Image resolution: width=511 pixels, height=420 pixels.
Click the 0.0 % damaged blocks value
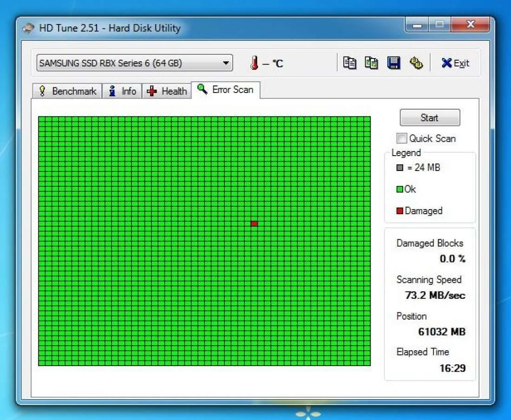click(452, 259)
